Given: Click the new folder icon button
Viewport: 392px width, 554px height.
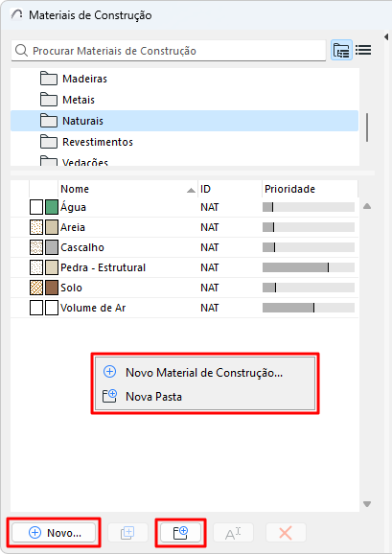Looking at the screenshot, I should [x=180, y=533].
